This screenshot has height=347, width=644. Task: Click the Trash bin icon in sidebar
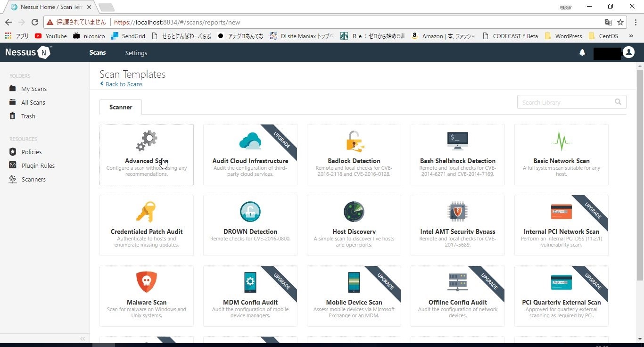(13, 116)
